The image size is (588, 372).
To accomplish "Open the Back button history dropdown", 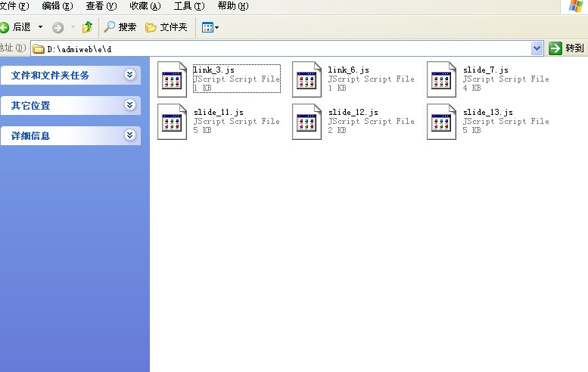I will tap(41, 27).
